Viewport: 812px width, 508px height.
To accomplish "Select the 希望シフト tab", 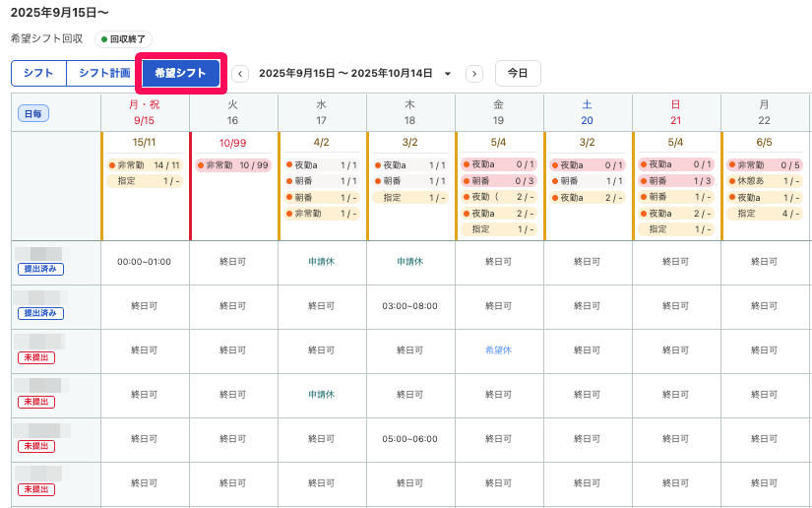I will coord(181,74).
